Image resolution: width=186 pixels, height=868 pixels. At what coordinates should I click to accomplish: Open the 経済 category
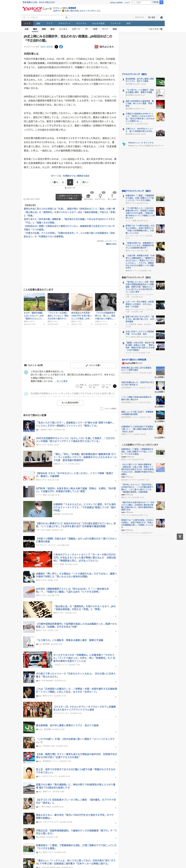pyautogui.click(x=52, y=29)
